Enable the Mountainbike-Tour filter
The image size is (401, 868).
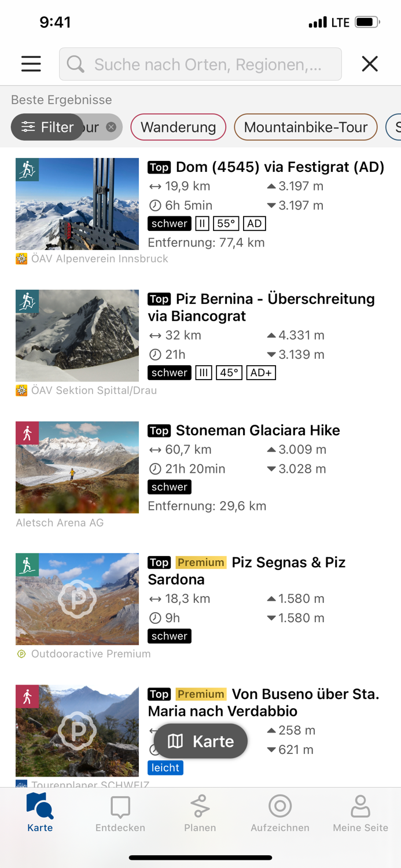pos(306,127)
